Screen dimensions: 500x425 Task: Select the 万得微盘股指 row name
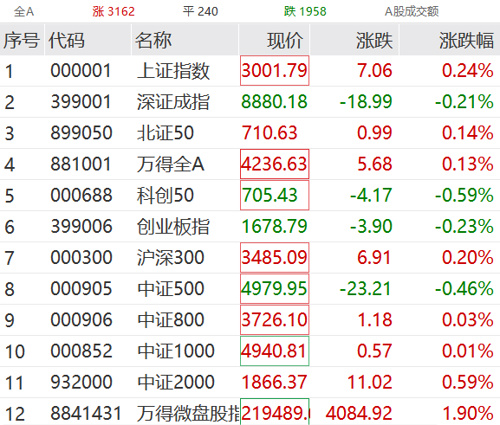tap(188, 413)
